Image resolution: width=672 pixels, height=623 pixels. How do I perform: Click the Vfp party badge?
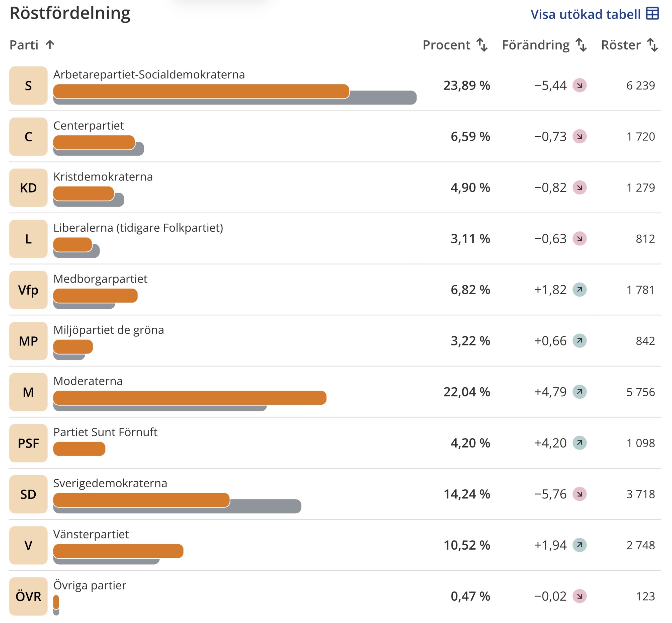(28, 290)
